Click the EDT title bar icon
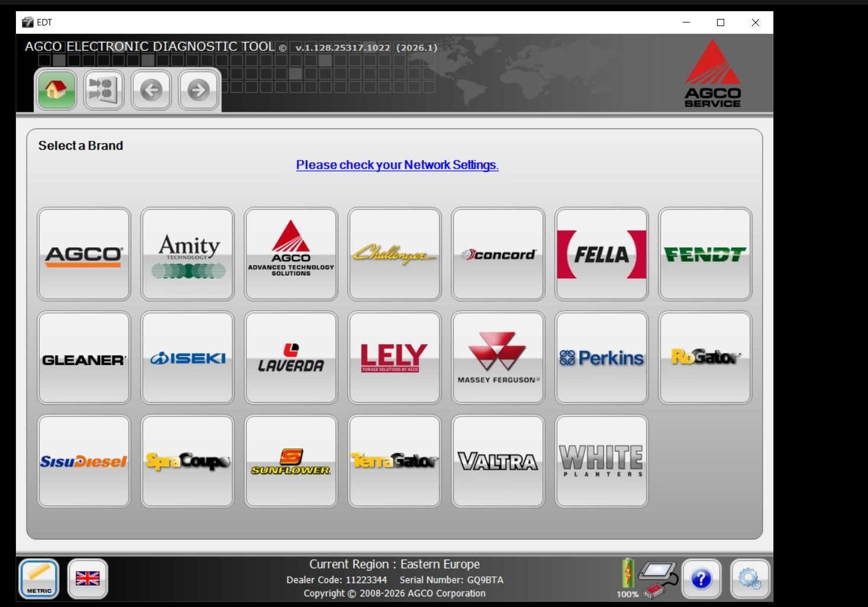 click(x=27, y=22)
